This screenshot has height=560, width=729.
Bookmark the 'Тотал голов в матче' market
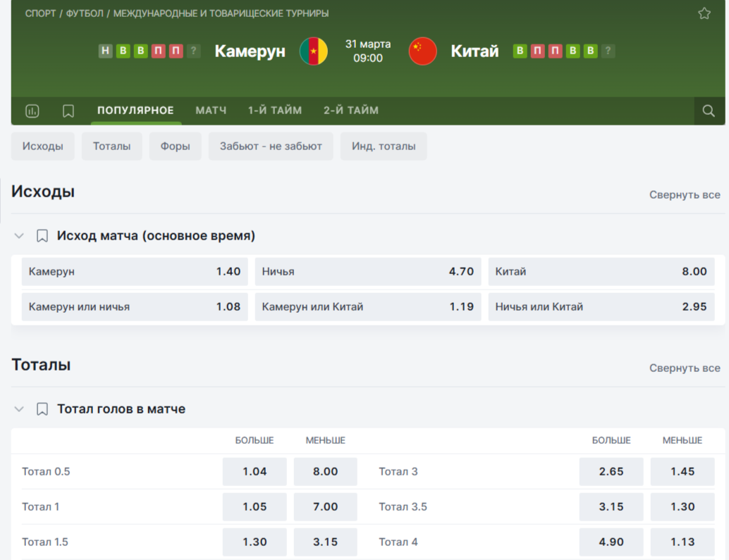[42, 409]
